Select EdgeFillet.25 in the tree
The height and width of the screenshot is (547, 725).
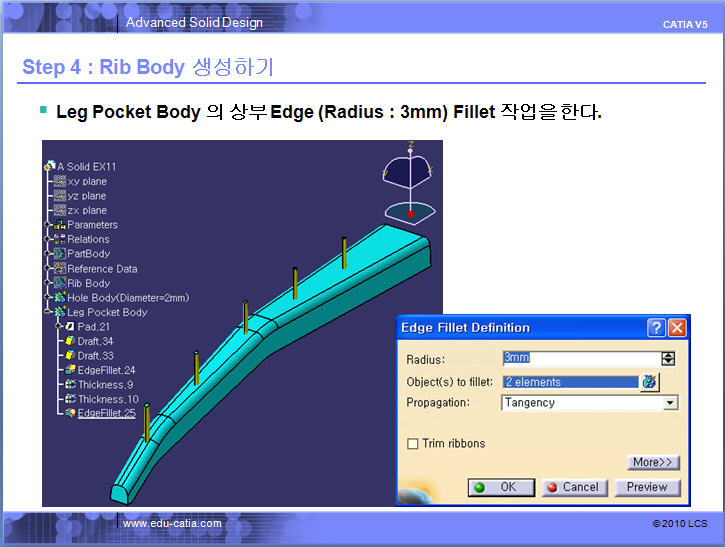[106, 413]
